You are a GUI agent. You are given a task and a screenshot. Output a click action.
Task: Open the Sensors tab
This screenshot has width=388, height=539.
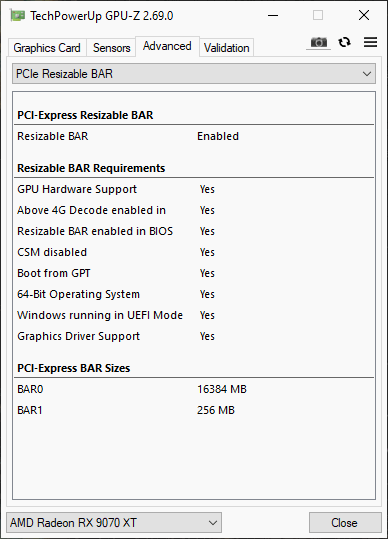point(111,48)
